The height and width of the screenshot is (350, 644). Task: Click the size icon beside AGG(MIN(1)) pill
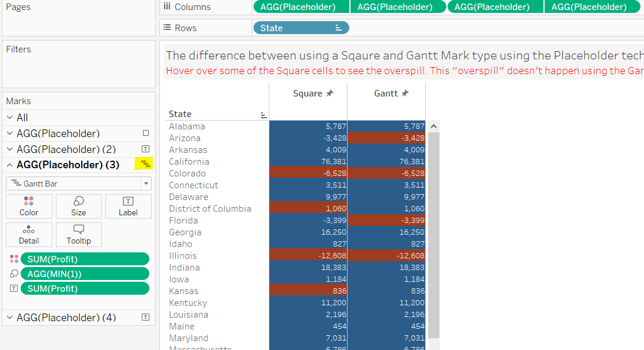[x=14, y=274]
